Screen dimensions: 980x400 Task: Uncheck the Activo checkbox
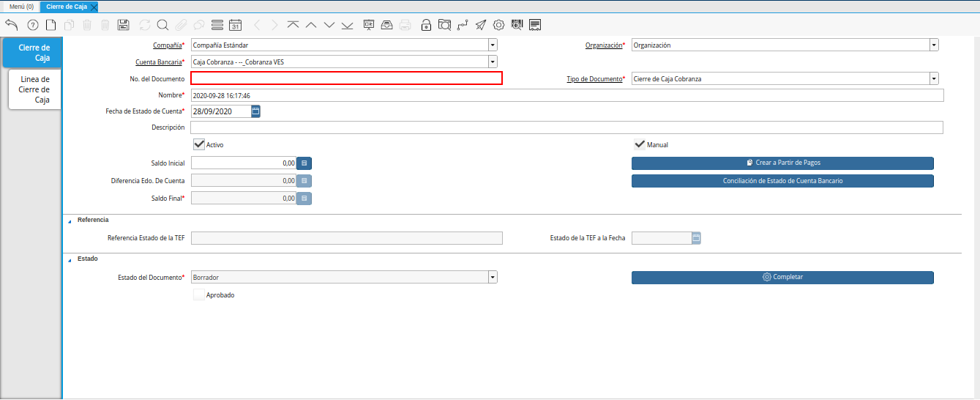[x=198, y=144]
